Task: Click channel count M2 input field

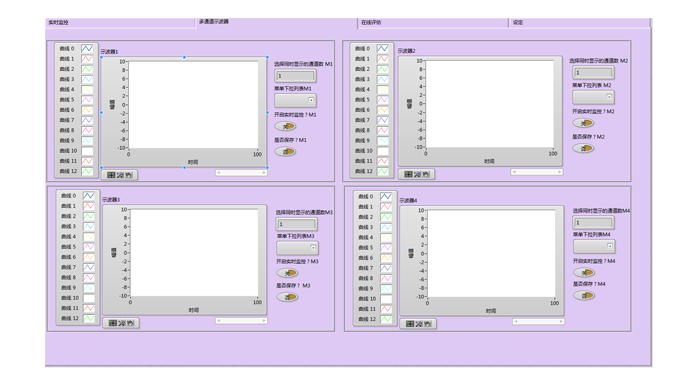Action: (593, 72)
